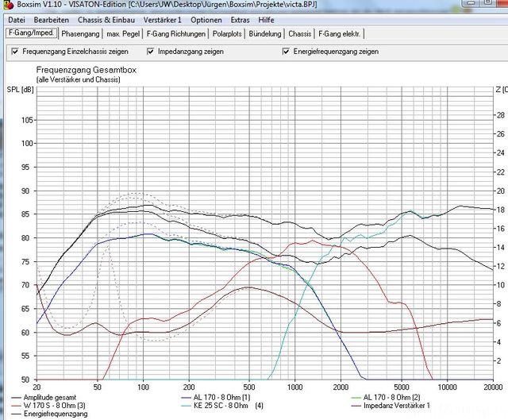Screen dimensions: 508x420
Task: Toggle Frequenzgang Einzelchassis zeigen checkbox
Action: (15, 52)
